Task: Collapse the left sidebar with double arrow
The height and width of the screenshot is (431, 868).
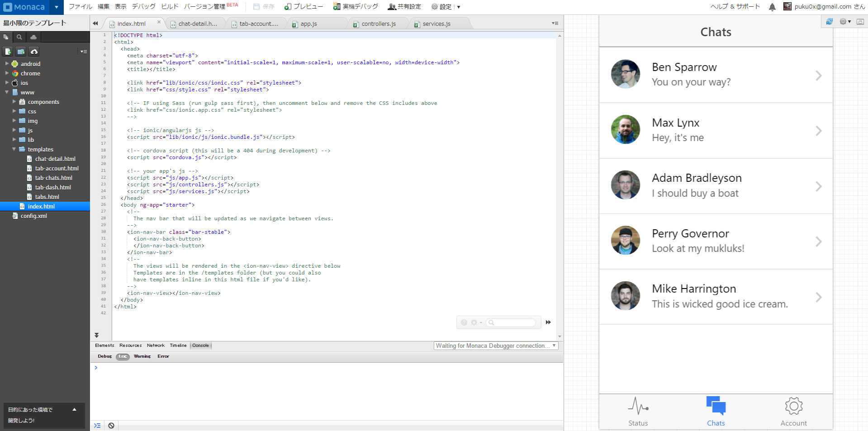Action: pyautogui.click(x=95, y=24)
